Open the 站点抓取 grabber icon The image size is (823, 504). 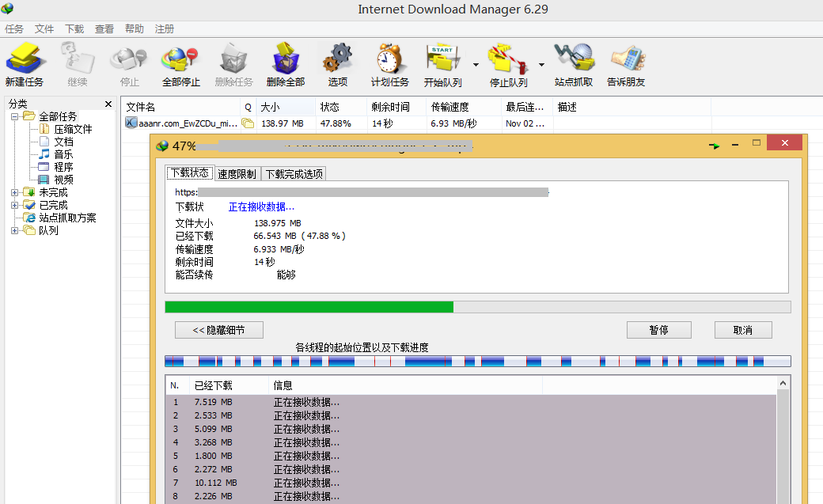574,57
